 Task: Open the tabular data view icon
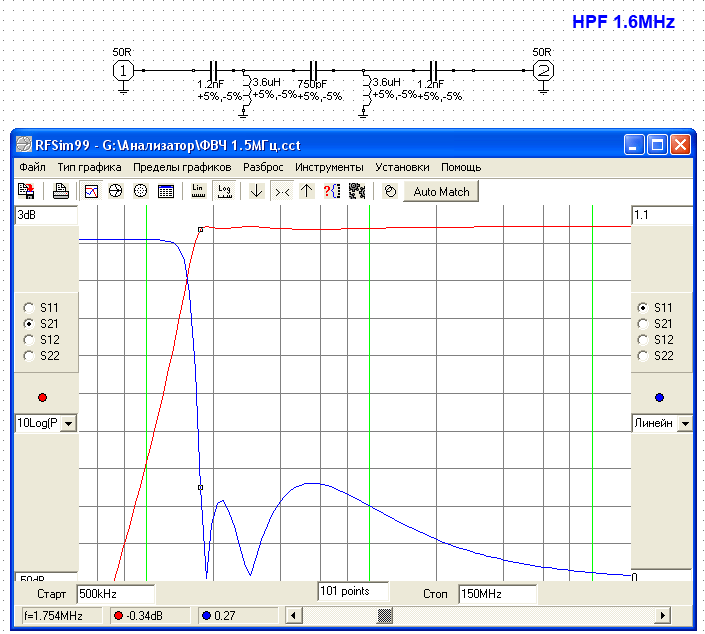166,191
